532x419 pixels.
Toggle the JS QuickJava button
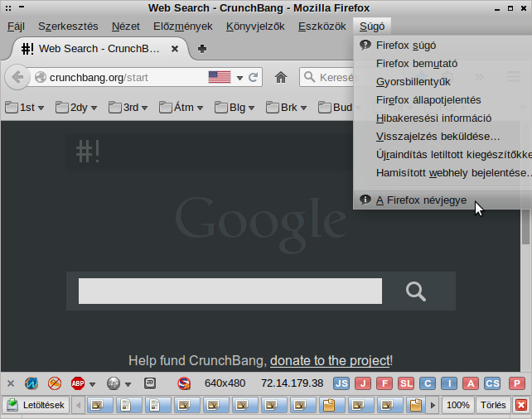pos(341,383)
